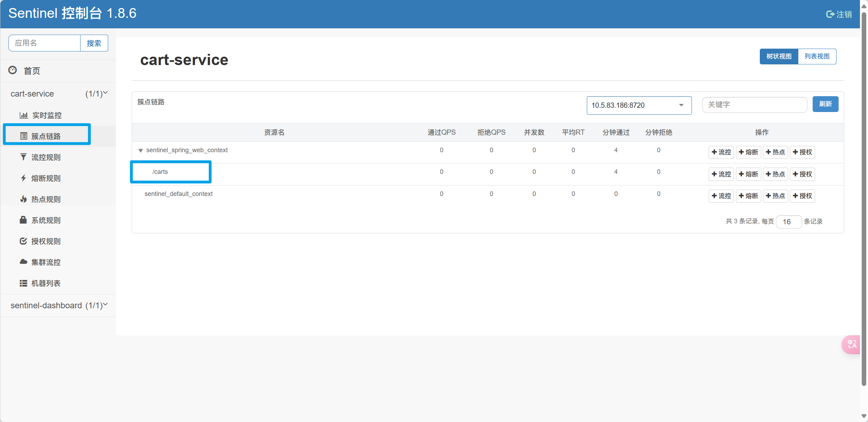Click the pink translate floating icon
The width and height of the screenshot is (868, 422).
coord(852,344)
